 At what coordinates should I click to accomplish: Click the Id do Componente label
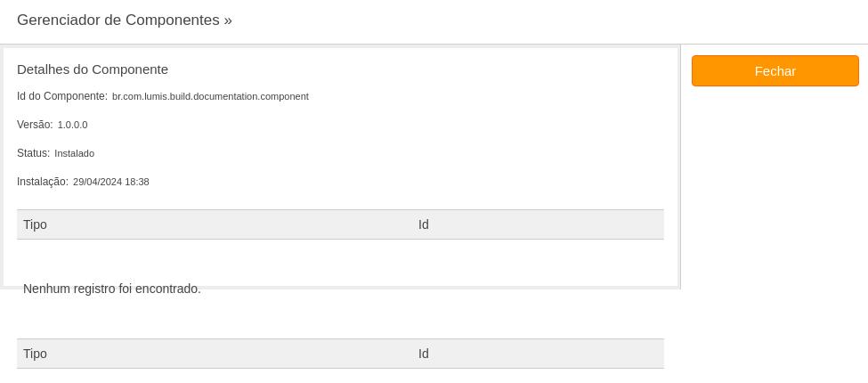[x=62, y=96]
